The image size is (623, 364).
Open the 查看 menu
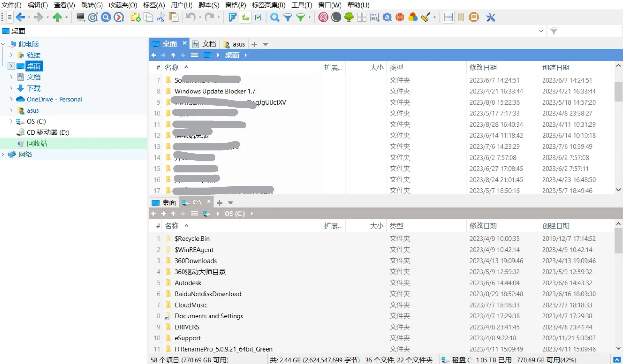pyautogui.click(x=64, y=5)
